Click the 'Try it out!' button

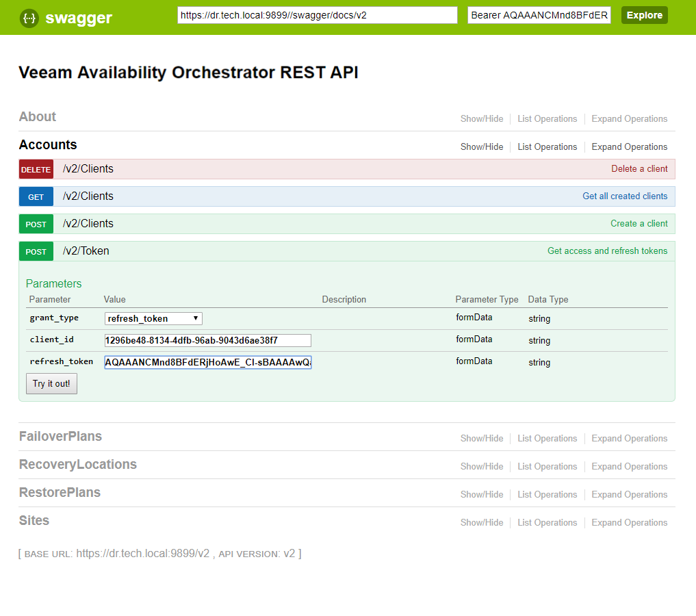51,383
